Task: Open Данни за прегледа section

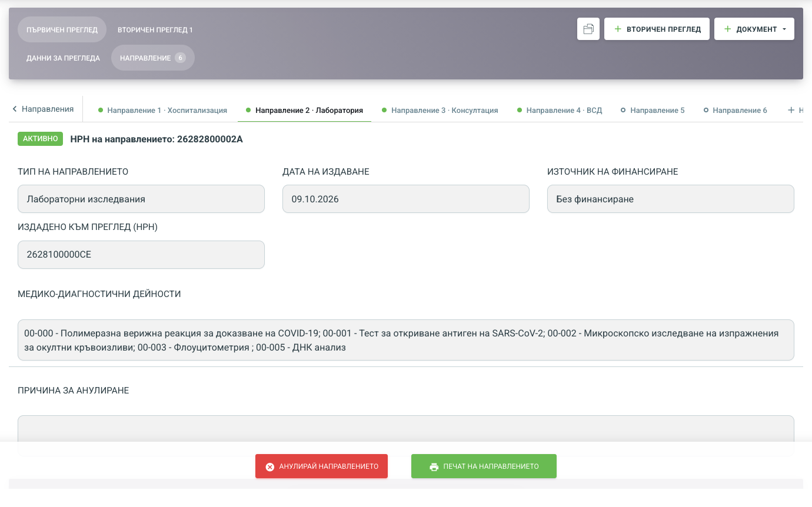Action: (63, 58)
